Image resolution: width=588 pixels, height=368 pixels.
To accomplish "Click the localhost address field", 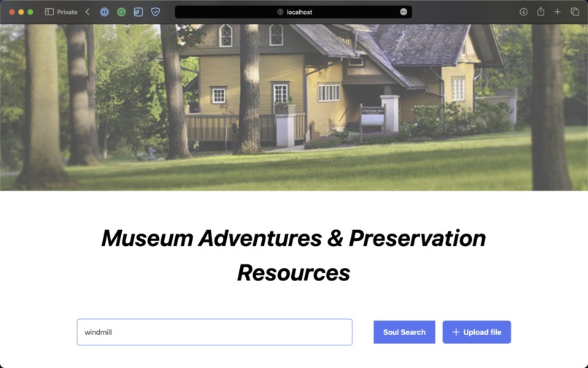I will click(293, 12).
